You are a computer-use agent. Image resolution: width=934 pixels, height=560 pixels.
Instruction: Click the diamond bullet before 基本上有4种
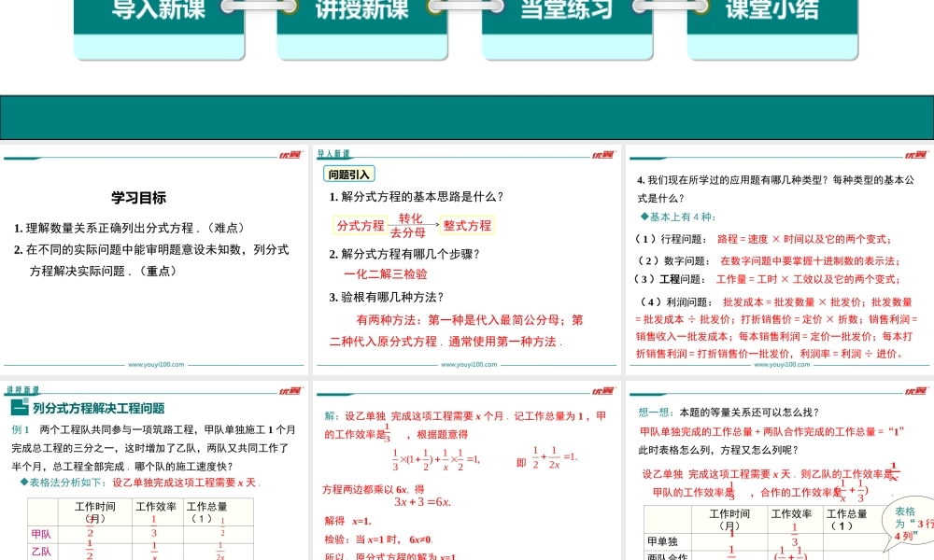(643, 217)
